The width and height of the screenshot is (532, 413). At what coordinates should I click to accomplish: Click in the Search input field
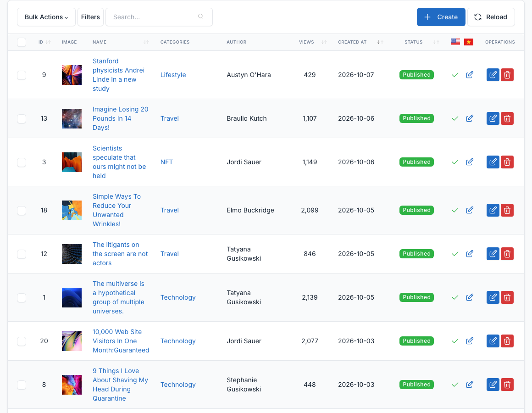[x=159, y=17]
